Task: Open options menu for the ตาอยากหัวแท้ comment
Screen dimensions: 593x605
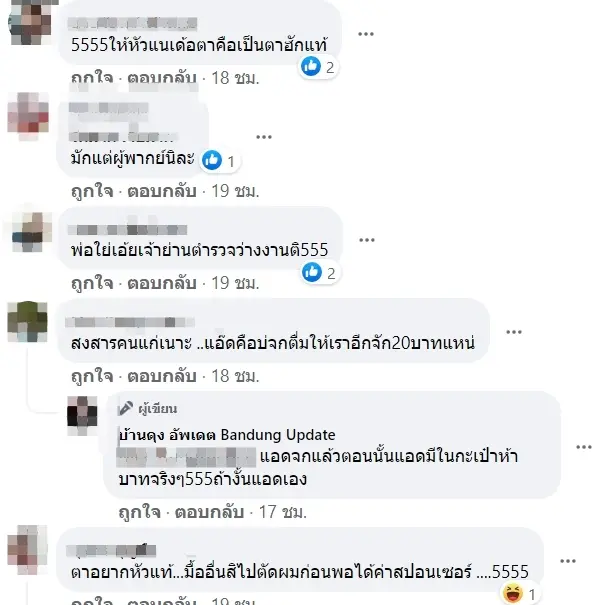Action: coord(568,561)
